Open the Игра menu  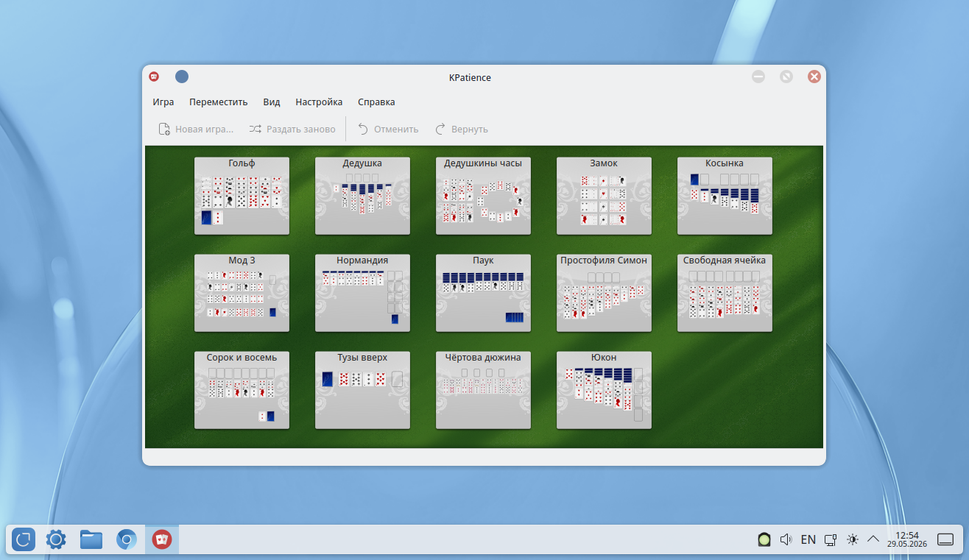[163, 102]
